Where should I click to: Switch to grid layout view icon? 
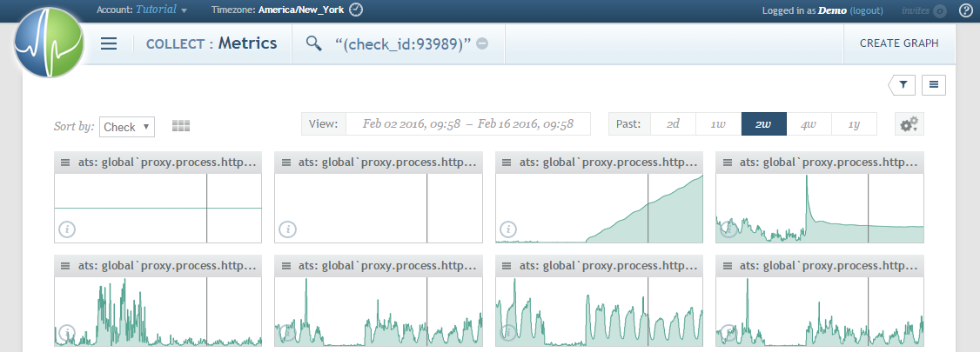tap(181, 126)
